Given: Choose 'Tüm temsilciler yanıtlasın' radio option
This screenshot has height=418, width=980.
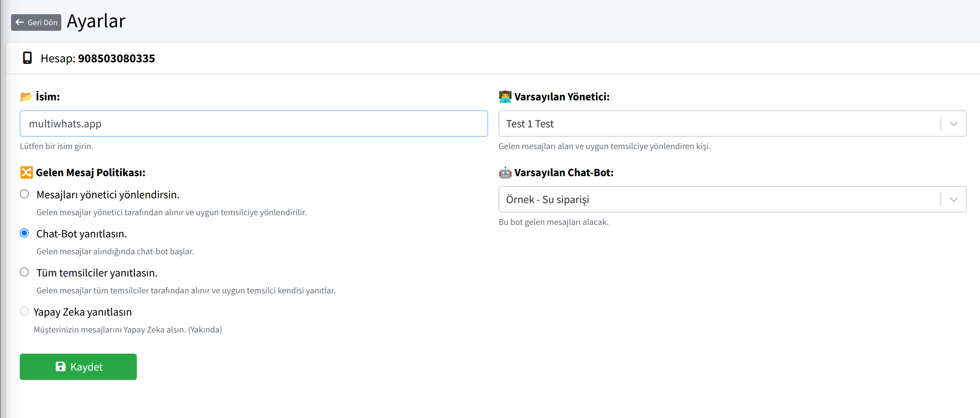Looking at the screenshot, I should click(24, 272).
